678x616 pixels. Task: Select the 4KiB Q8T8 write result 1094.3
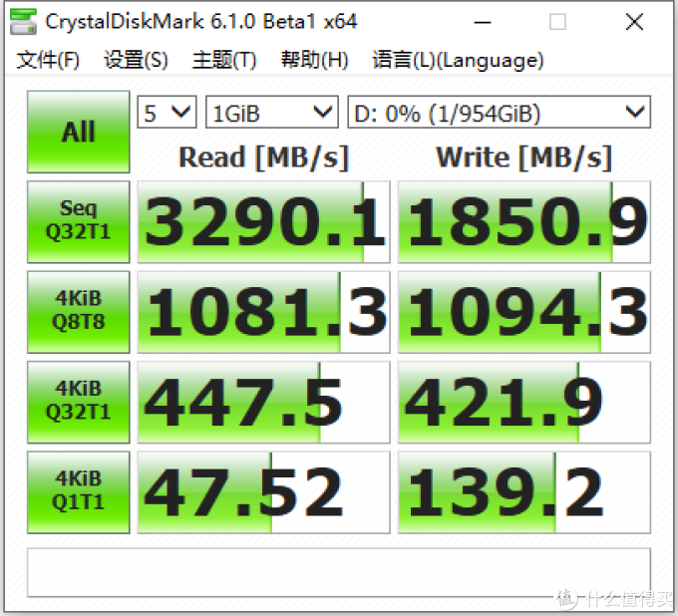524,312
